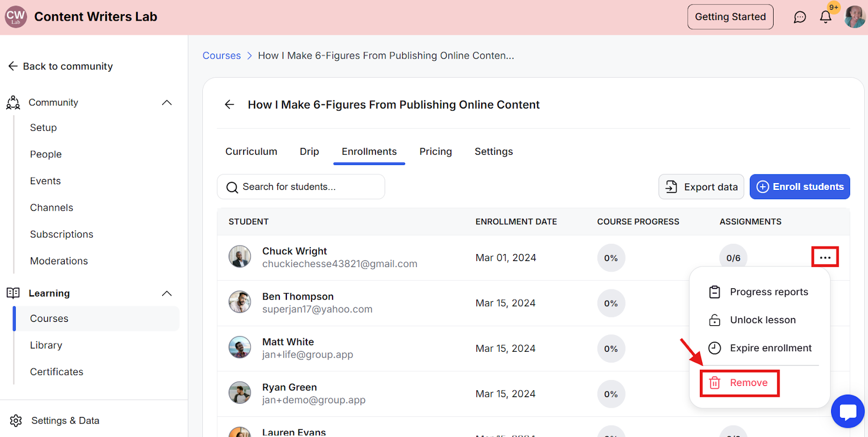
Task: Collapse the Learning section chevron
Action: coord(167,294)
